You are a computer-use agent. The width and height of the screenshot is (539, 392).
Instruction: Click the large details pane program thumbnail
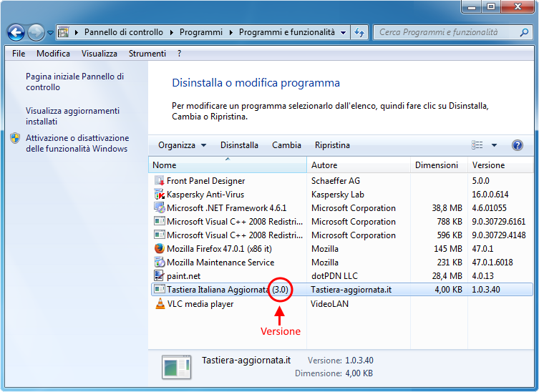pos(176,367)
